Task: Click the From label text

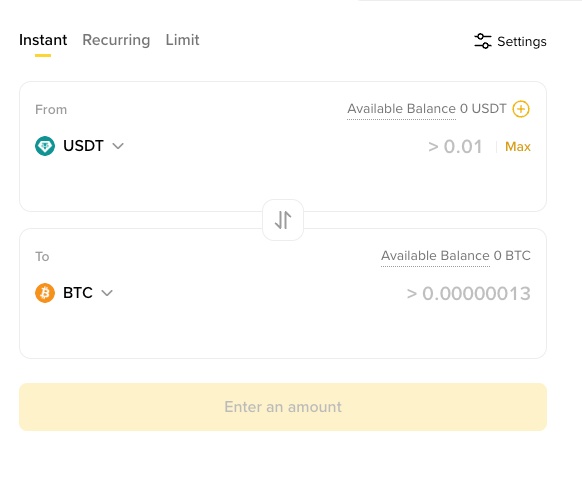Action: click(x=51, y=110)
